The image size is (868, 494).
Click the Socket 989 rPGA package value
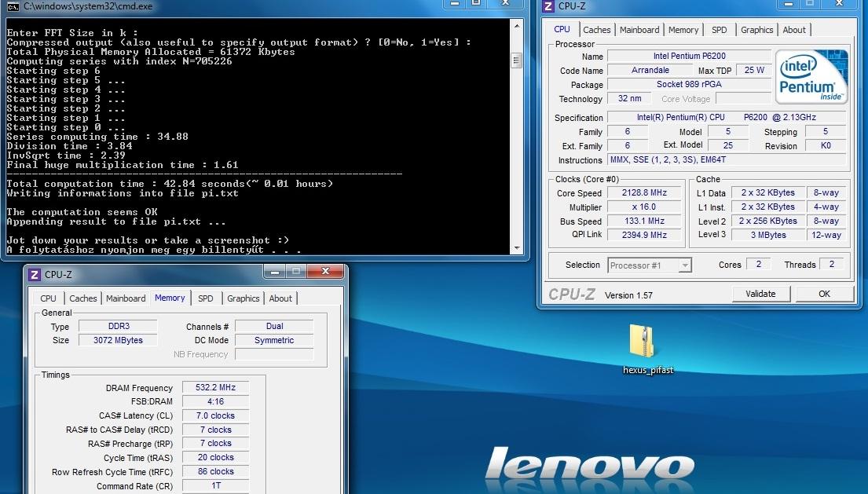689,84
